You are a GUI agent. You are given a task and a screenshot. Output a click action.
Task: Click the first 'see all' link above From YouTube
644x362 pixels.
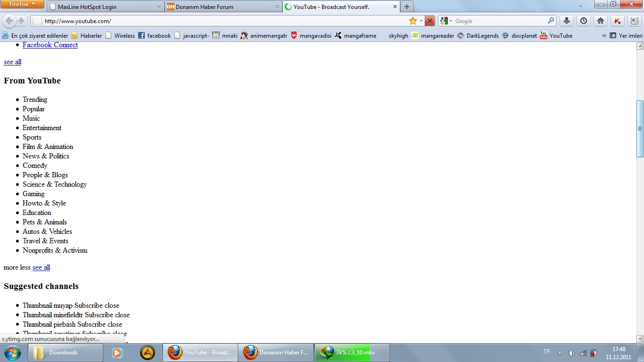coord(12,62)
